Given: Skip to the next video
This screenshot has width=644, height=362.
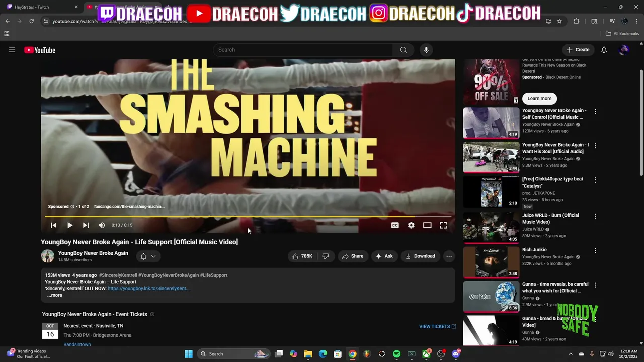Looking at the screenshot, I should tap(86, 225).
